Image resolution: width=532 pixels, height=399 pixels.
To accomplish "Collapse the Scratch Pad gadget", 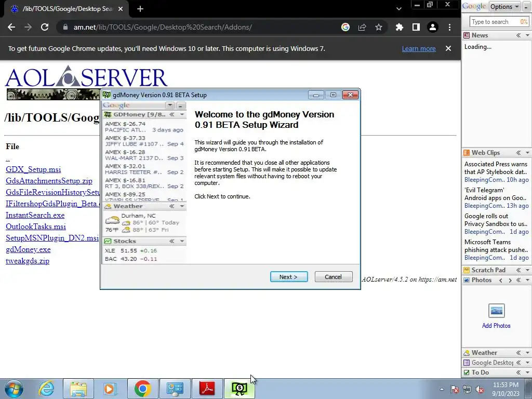I will [x=518, y=270].
